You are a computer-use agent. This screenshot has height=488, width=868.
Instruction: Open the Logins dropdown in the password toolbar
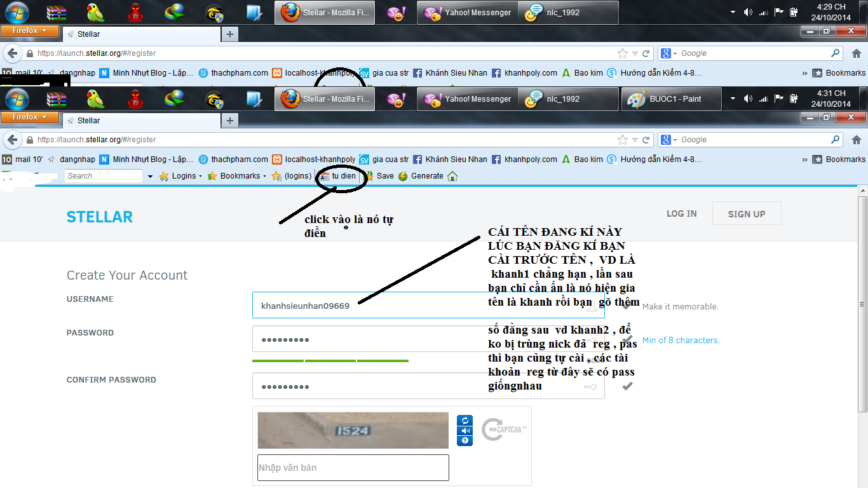pos(180,176)
